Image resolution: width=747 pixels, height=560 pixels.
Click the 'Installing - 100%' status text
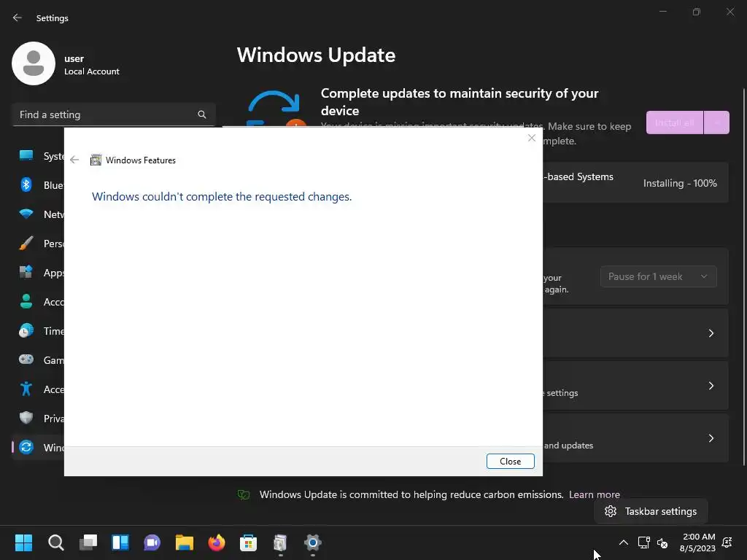pyautogui.click(x=680, y=183)
